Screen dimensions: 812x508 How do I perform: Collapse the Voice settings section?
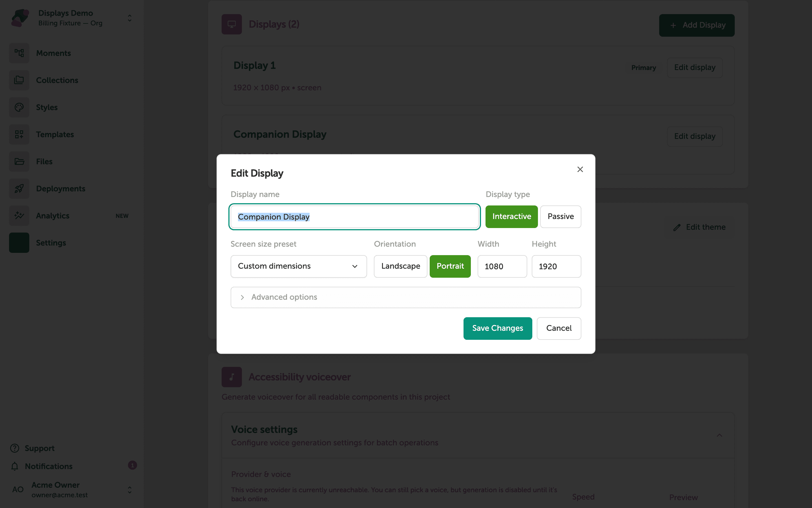pos(720,435)
